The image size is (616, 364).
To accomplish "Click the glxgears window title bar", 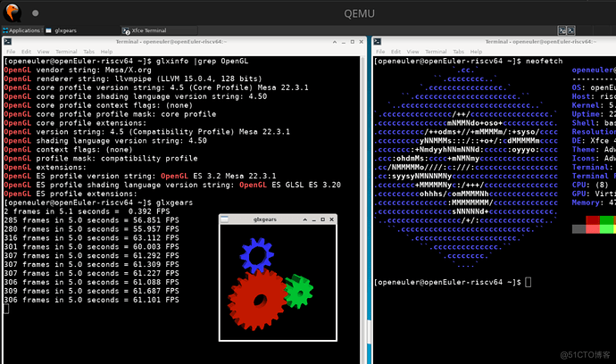I will (x=278, y=218).
